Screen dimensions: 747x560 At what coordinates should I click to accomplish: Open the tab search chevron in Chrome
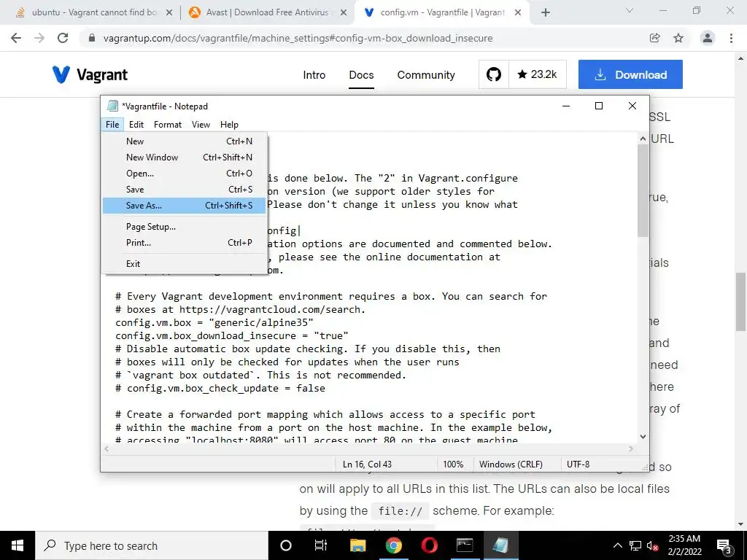point(630,10)
